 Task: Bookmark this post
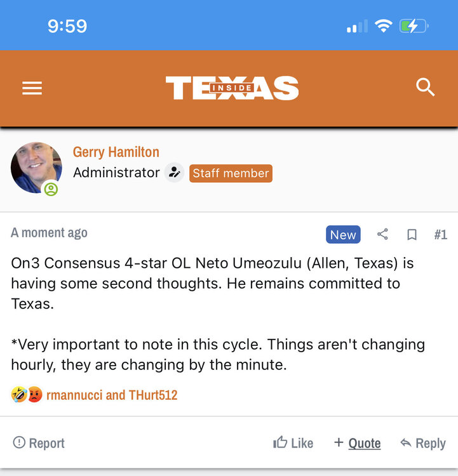pos(412,235)
